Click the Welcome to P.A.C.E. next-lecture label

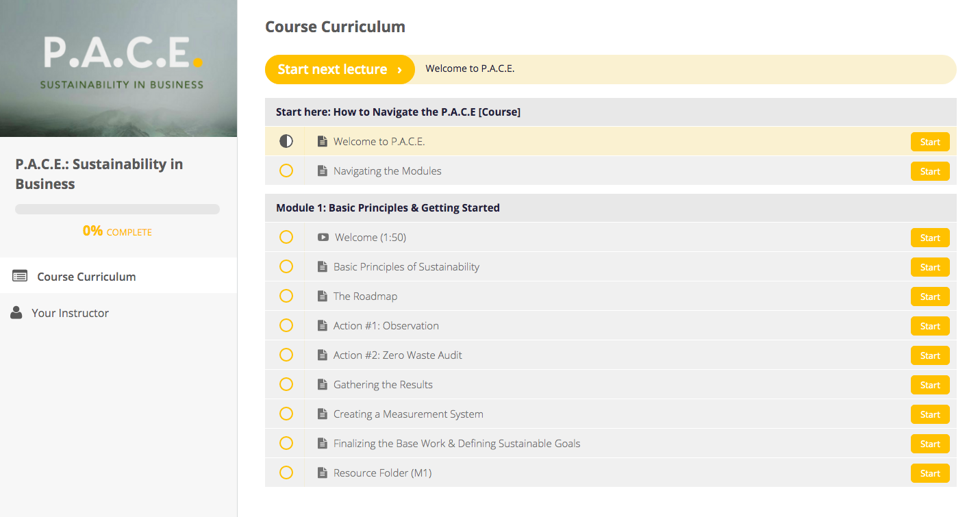click(x=470, y=68)
